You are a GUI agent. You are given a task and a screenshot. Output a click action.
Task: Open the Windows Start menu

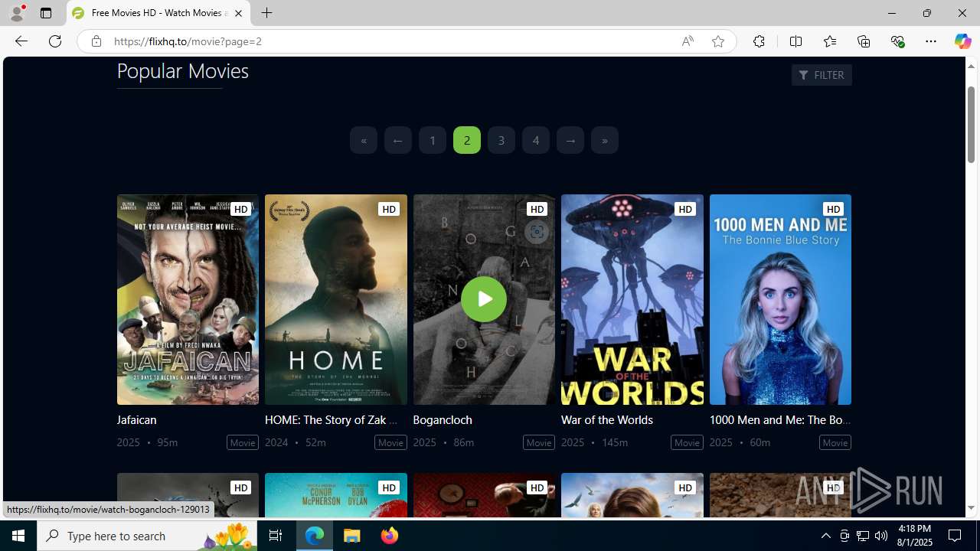pos(18,536)
